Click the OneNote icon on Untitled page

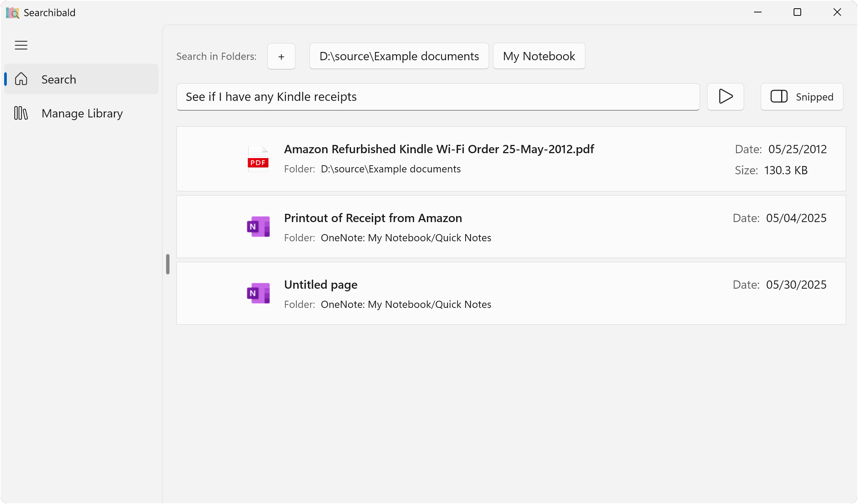[x=258, y=293]
